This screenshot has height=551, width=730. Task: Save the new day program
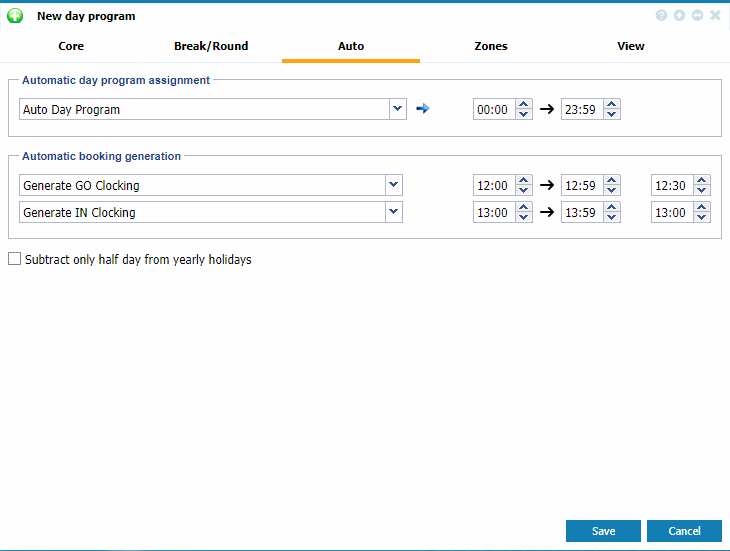pyautogui.click(x=603, y=531)
